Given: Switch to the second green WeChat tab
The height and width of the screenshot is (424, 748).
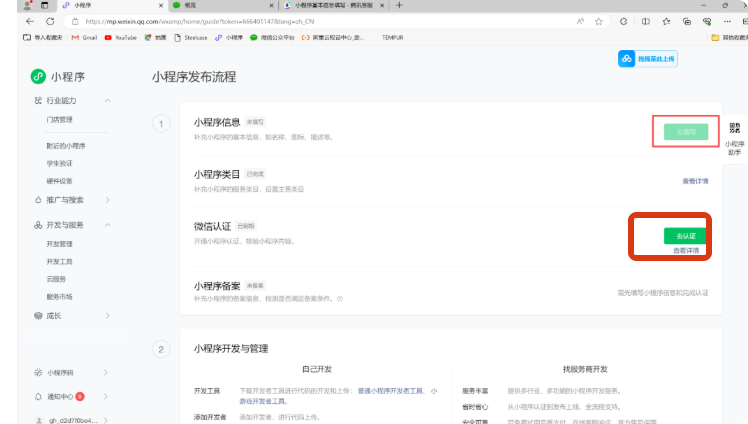Looking at the screenshot, I should [x=223, y=5].
